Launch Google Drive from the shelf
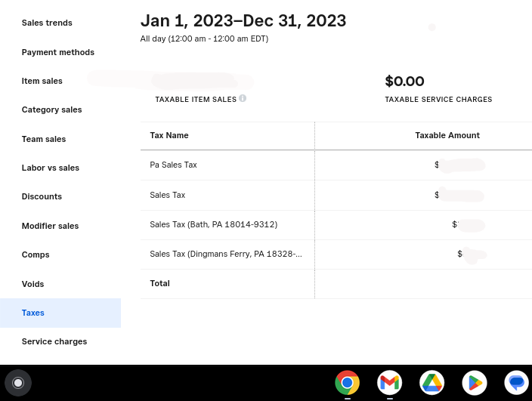This screenshot has width=532, height=401. point(431,383)
